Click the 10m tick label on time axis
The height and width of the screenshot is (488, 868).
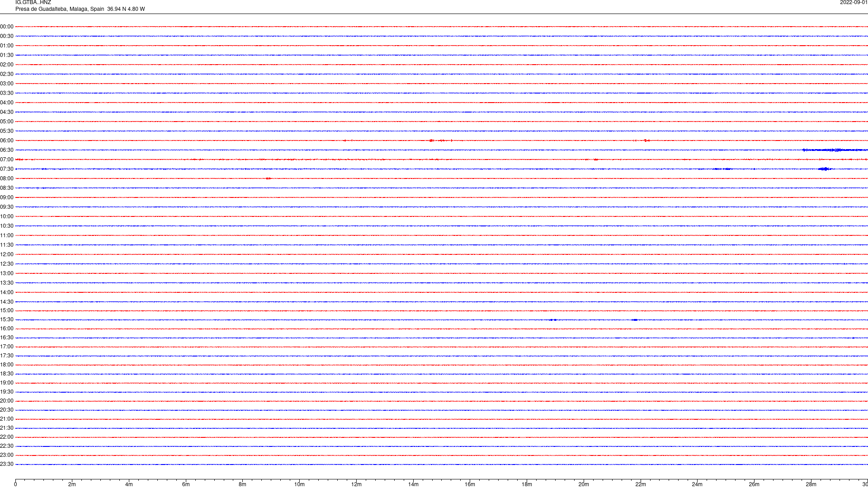[299, 484]
